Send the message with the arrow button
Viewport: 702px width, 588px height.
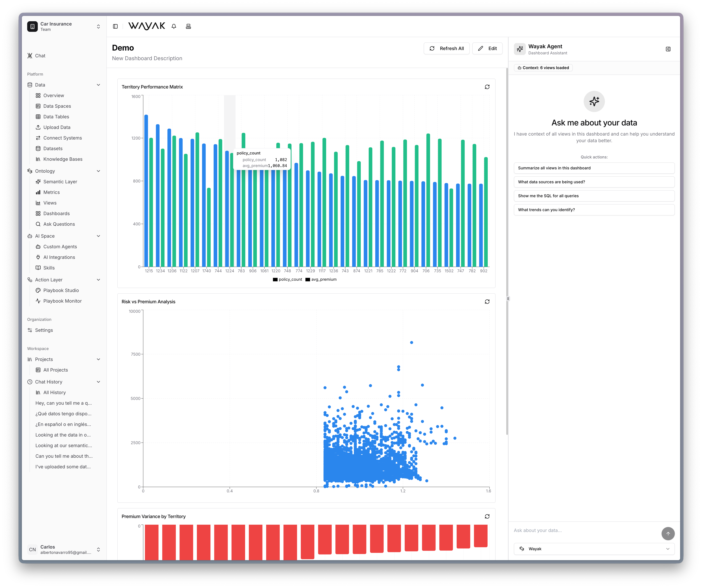(x=668, y=533)
